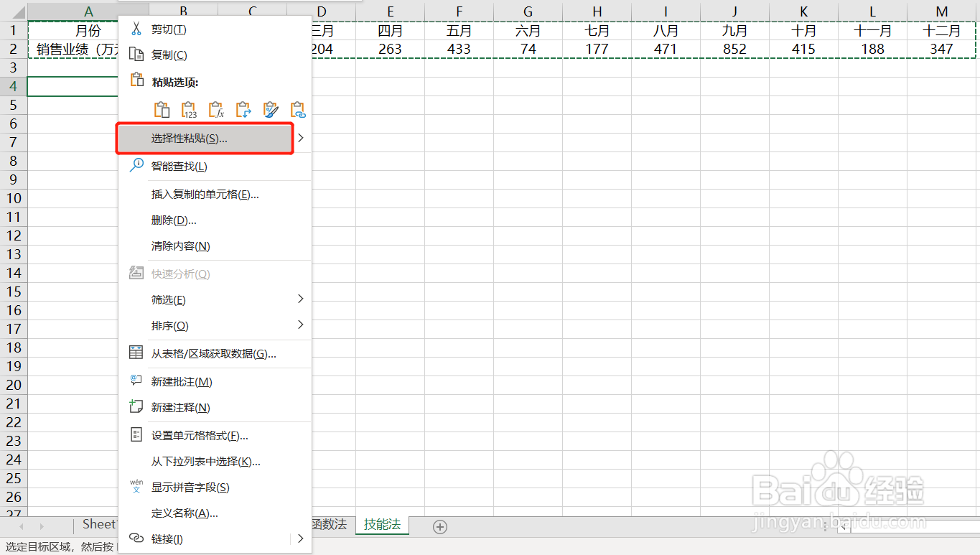Expand the 排序 submenu arrow
Screen dimensions: 980x555
(301, 325)
